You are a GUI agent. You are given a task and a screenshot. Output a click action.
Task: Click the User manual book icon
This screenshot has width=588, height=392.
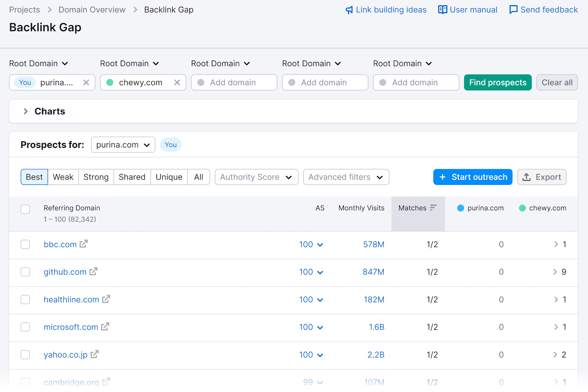click(x=442, y=10)
